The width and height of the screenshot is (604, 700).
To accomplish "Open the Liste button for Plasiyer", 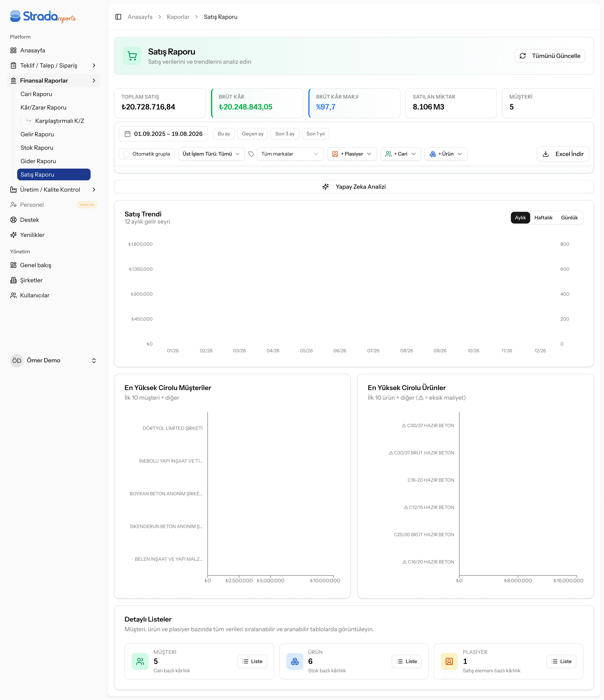I will tap(561, 661).
